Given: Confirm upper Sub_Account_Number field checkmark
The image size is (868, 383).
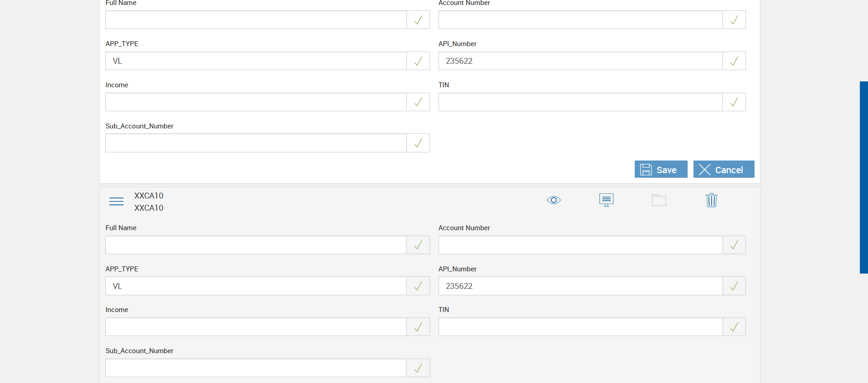Looking at the screenshot, I should click(418, 143).
